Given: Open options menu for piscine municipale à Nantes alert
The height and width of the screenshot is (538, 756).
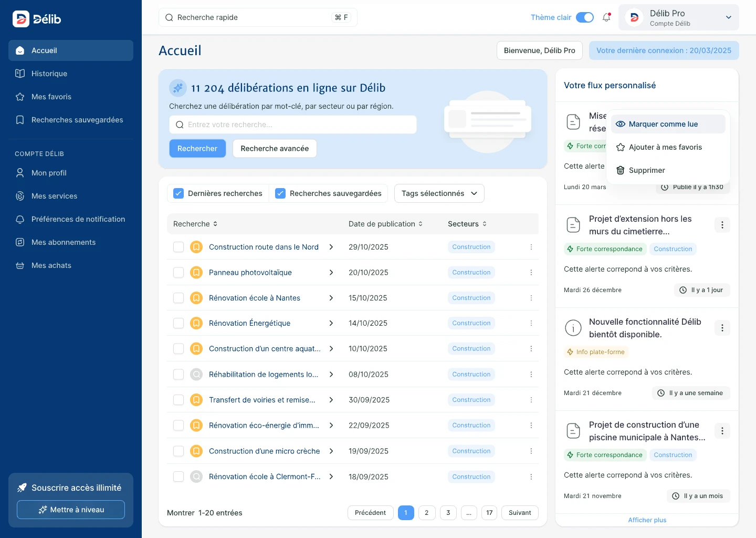Looking at the screenshot, I should pos(722,431).
